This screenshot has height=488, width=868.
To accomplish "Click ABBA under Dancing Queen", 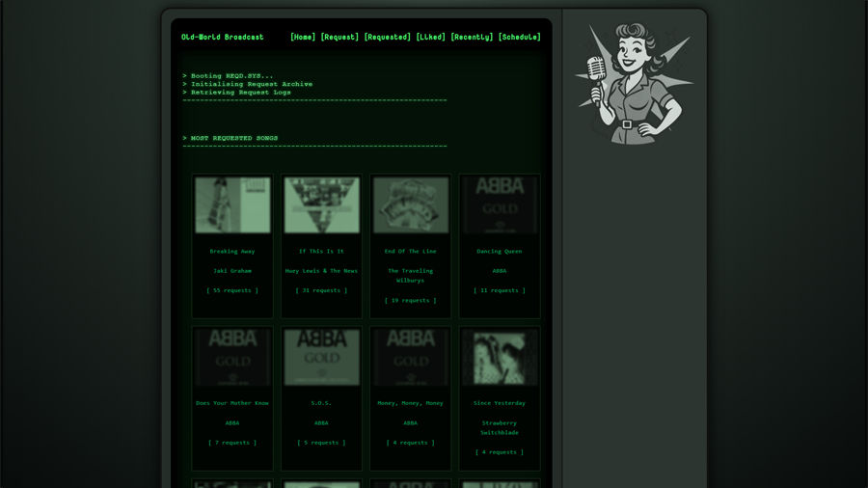I will (500, 271).
